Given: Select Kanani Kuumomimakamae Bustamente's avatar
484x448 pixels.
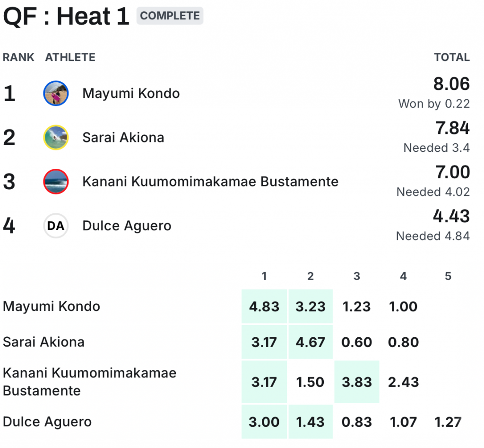Looking at the screenshot, I should click(x=56, y=182).
